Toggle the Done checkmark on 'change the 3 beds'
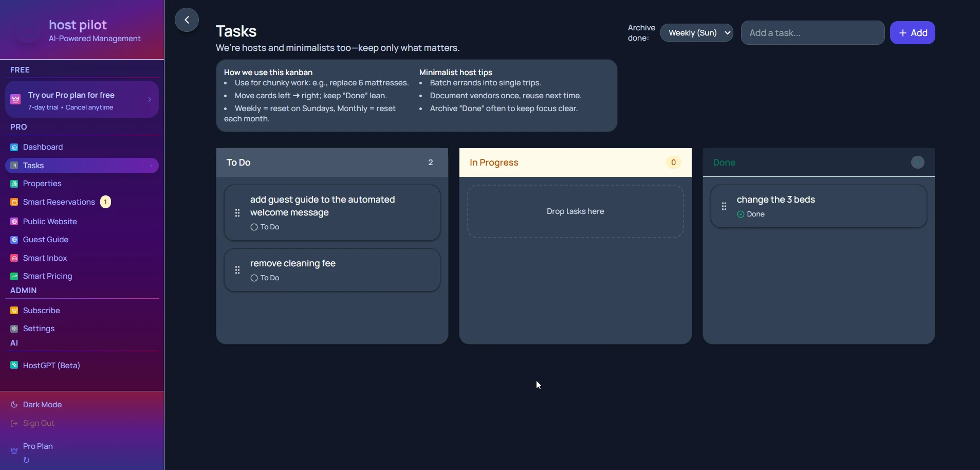This screenshot has width=980, height=470. pos(741,214)
